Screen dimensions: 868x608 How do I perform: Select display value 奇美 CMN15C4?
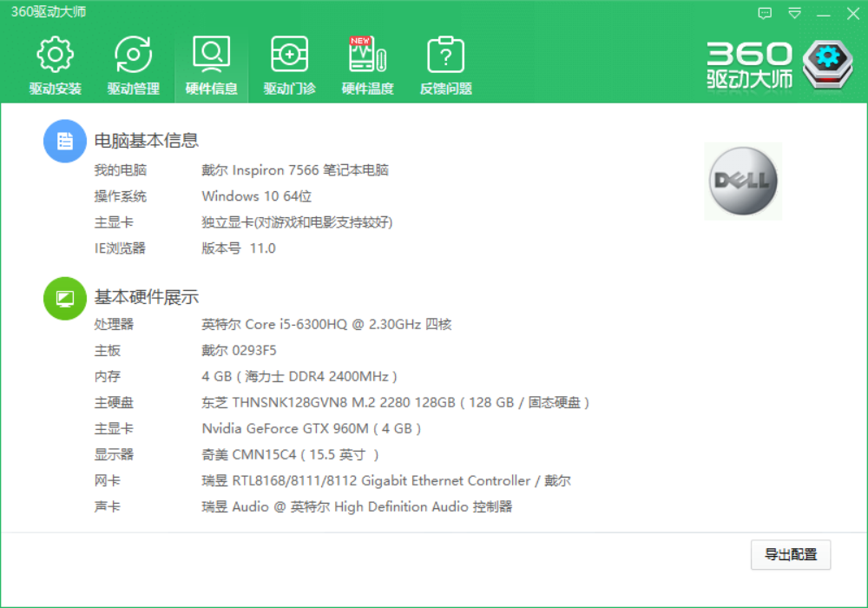pyautogui.click(x=290, y=454)
